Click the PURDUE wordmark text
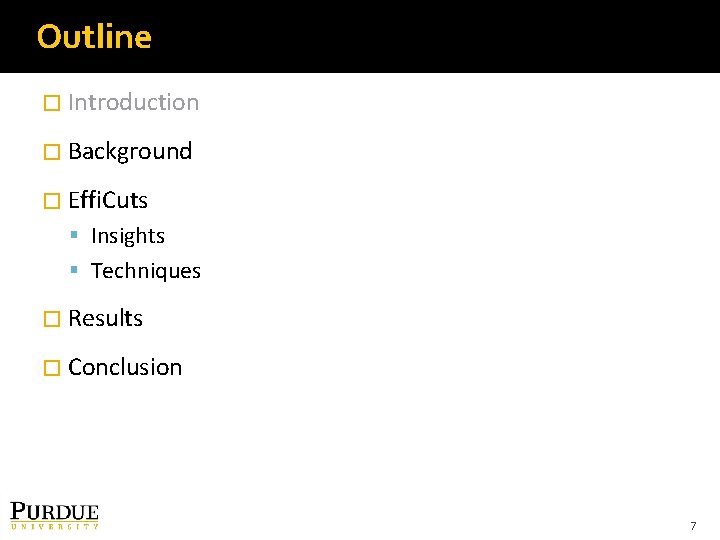This screenshot has width=720, height=540. (55, 510)
